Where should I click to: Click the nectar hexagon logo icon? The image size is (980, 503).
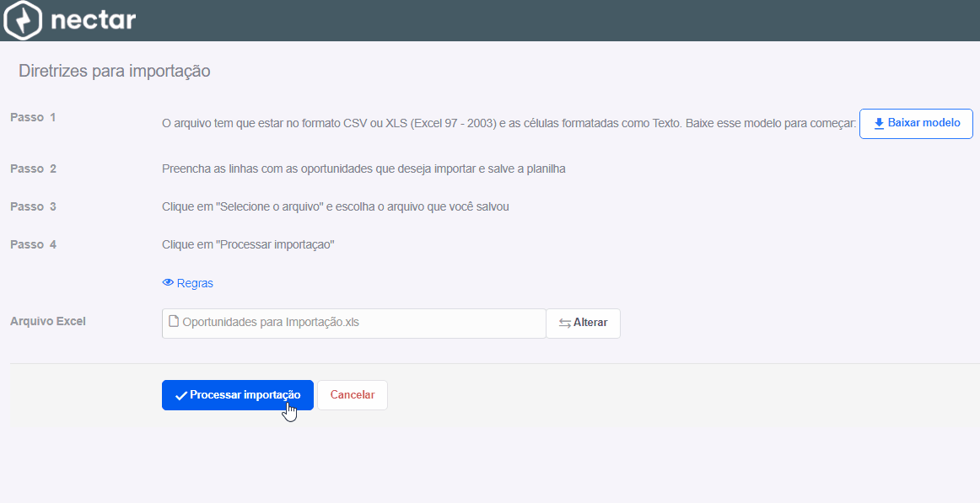pos(23,20)
